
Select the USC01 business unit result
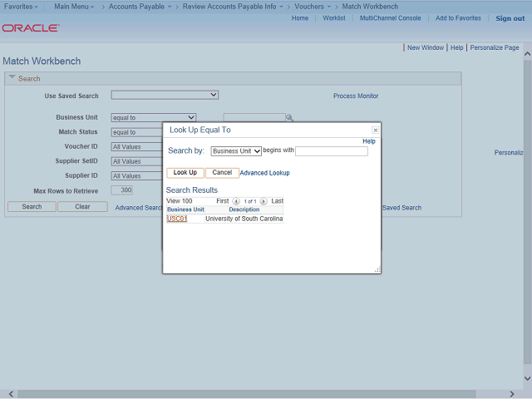tap(176, 219)
